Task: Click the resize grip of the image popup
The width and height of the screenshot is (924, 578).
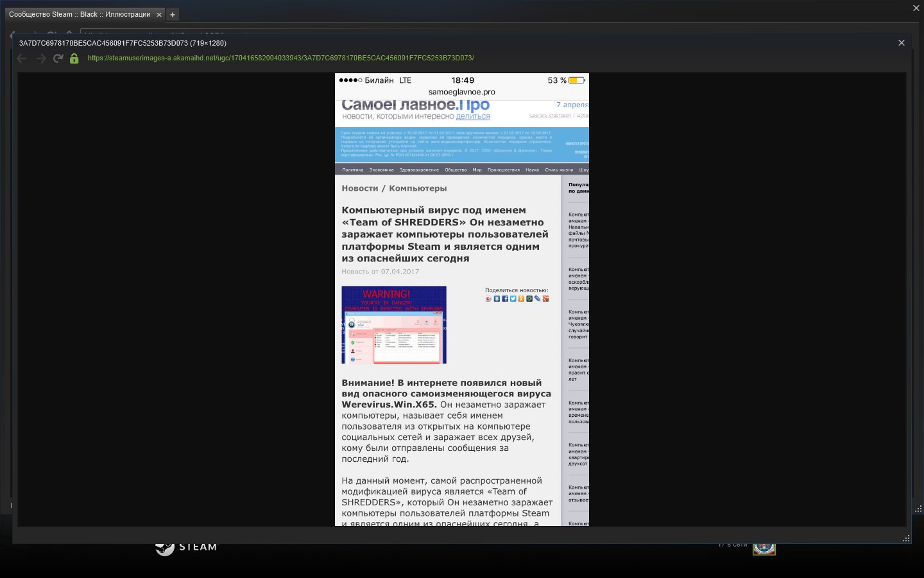Action: click(x=907, y=539)
